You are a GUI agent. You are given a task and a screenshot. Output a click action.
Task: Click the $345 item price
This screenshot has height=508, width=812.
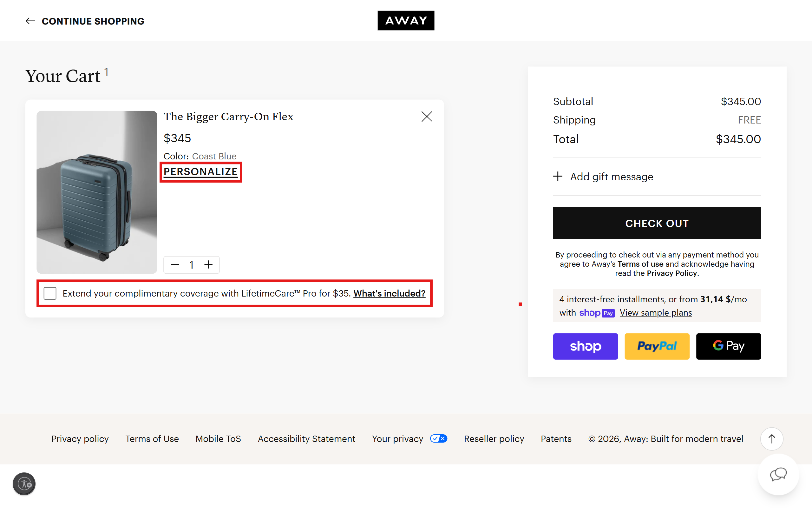(x=177, y=138)
